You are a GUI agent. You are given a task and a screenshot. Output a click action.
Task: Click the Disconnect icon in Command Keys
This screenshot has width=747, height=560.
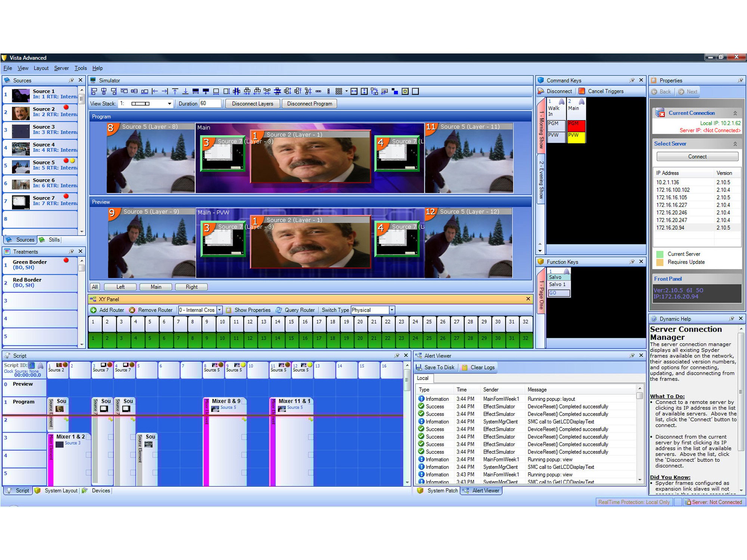tap(541, 91)
